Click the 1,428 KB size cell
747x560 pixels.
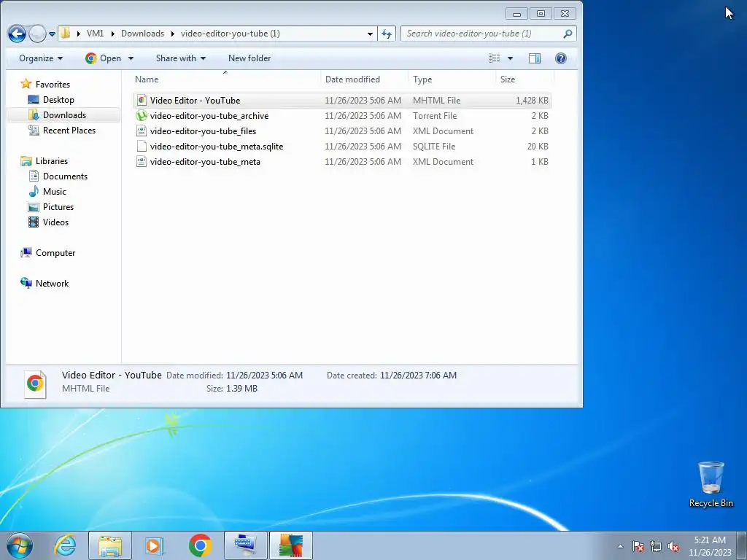[x=532, y=101]
